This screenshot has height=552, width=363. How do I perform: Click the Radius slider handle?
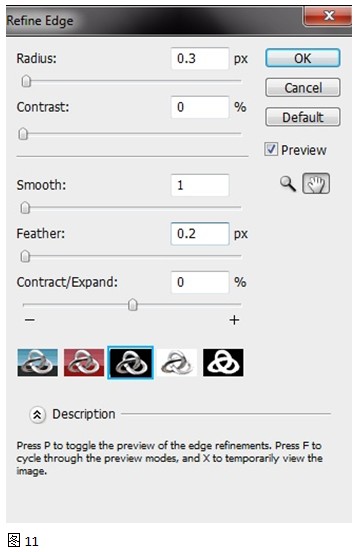pos(26,81)
